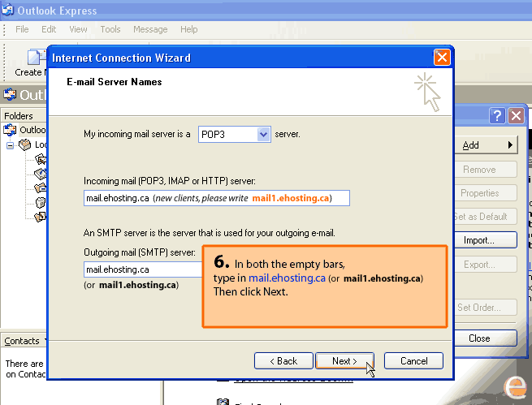Viewport: 532px width, 405px height.
Task: Click the Incoming mail server text field
Action: click(x=217, y=198)
